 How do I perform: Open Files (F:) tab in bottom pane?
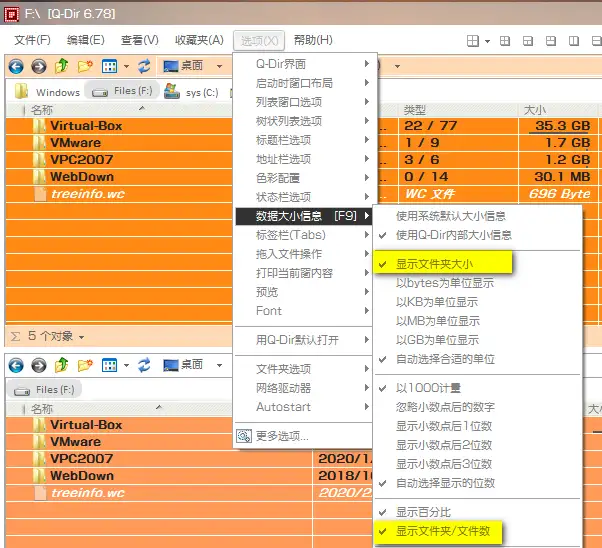[x=45, y=390]
